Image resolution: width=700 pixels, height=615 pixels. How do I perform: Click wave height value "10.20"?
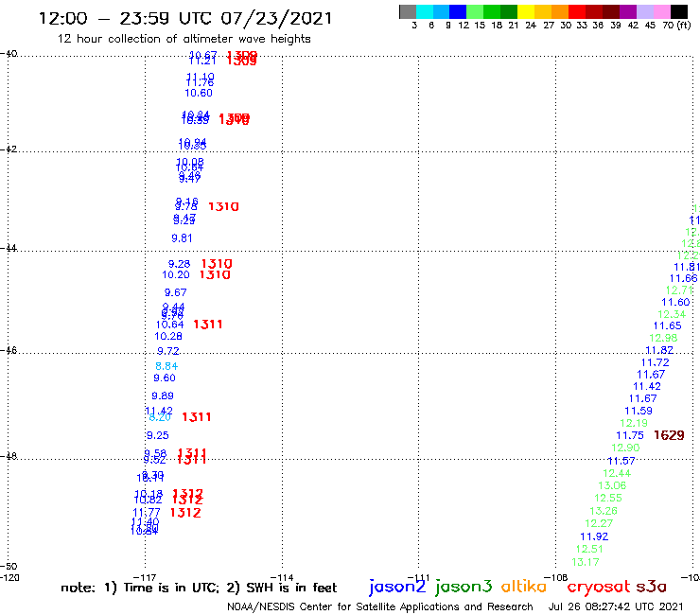[175, 275]
